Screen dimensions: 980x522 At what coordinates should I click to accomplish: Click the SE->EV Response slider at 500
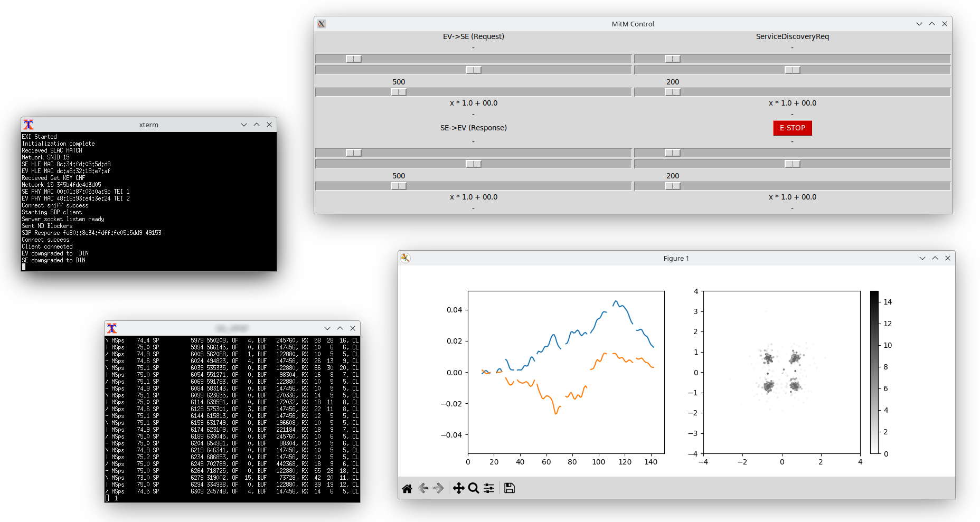click(x=399, y=186)
